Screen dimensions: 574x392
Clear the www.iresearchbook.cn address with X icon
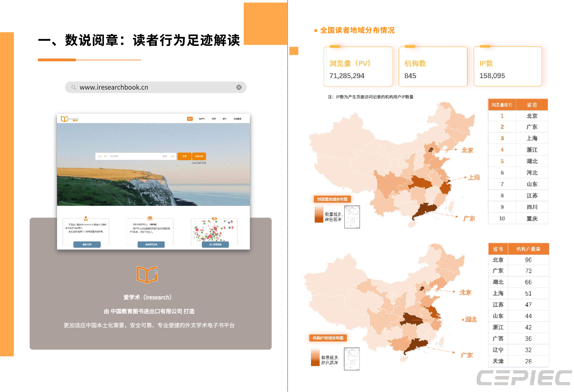pos(239,88)
